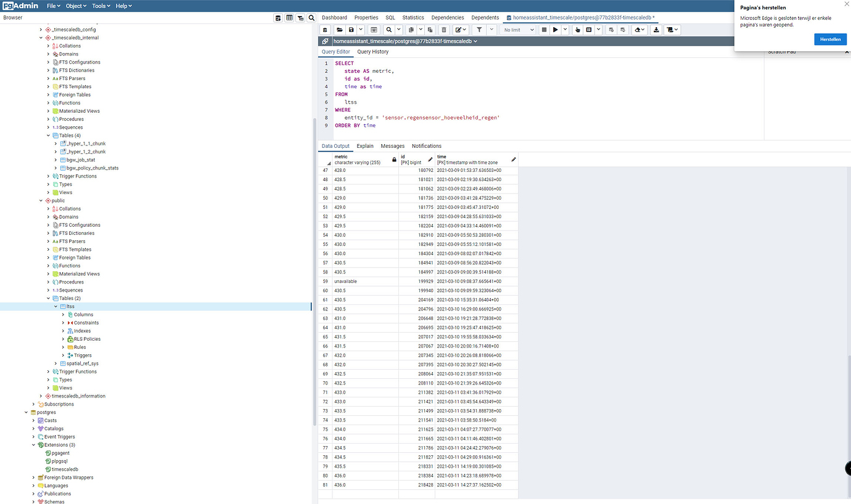Click the Download query results icon

[x=656, y=29]
